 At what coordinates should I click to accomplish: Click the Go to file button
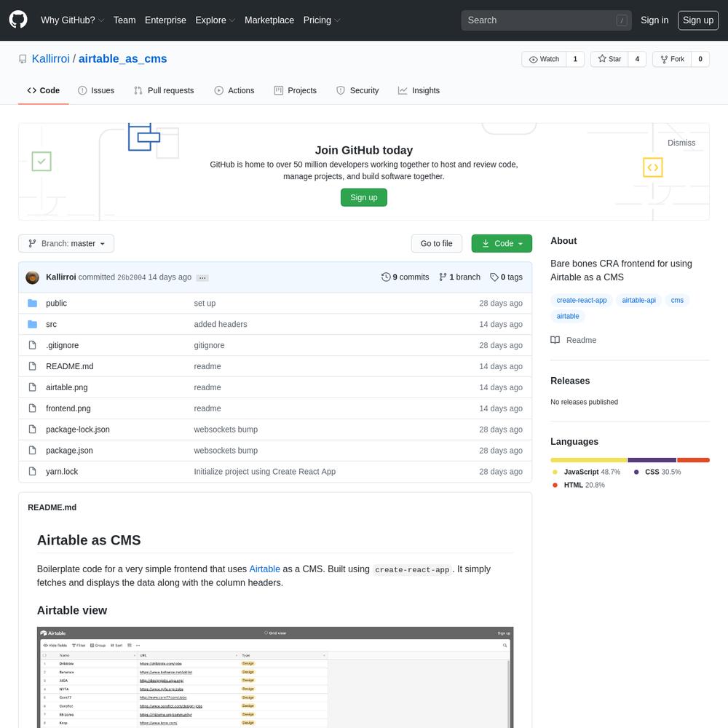[436, 243]
